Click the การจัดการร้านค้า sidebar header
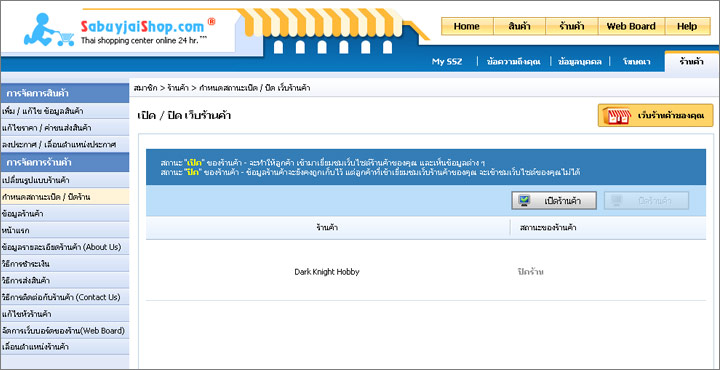 click(x=64, y=163)
